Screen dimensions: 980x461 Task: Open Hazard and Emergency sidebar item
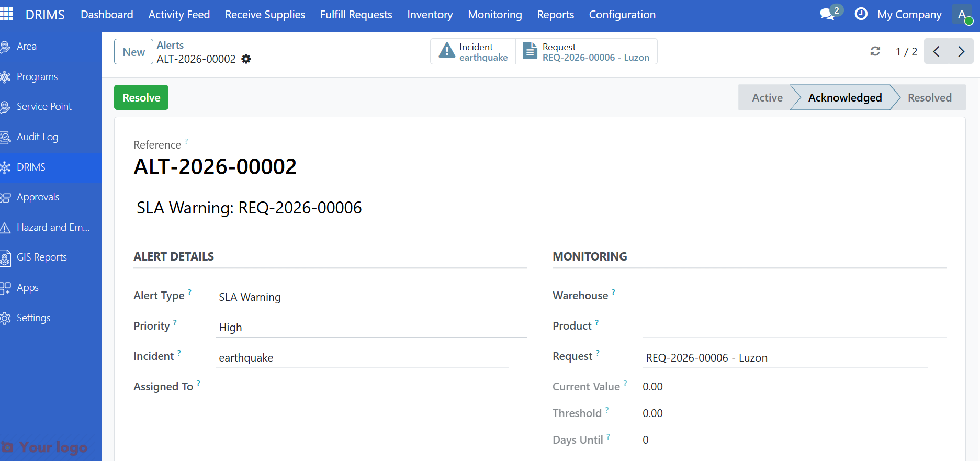(51, 228)
